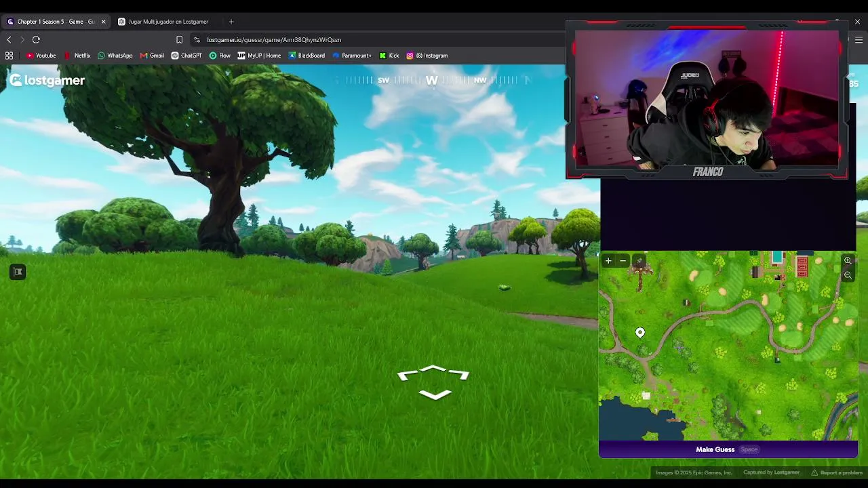Click the Report a problem link
This screenshot has width=868, height=488.
pos(837,472)
